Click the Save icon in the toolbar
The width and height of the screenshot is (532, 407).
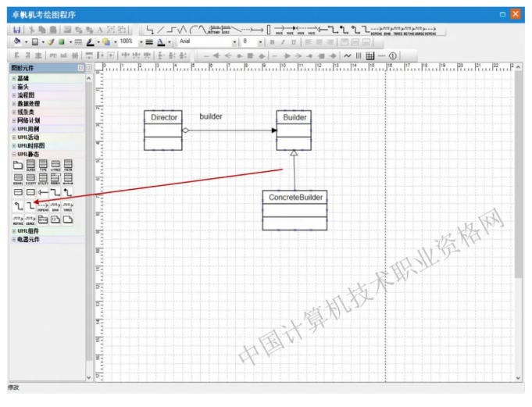pos(17,30)
